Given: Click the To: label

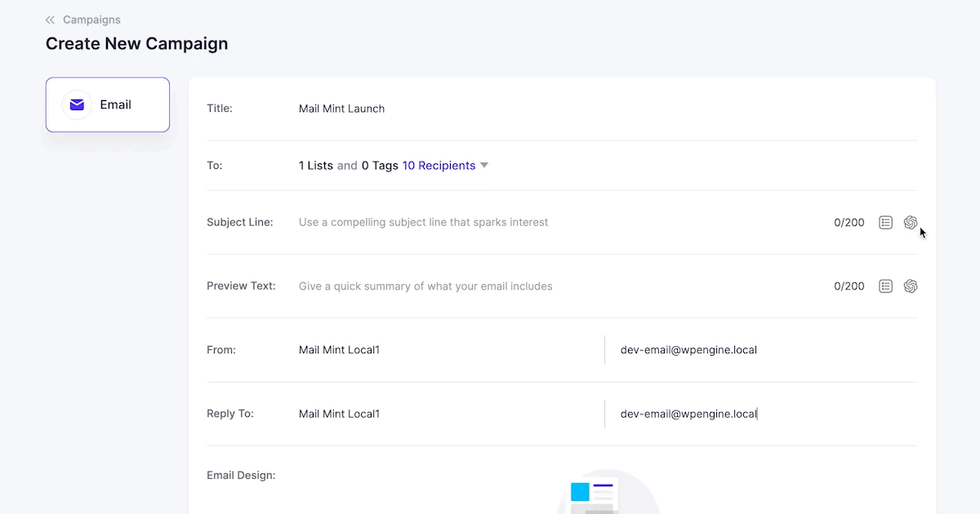Looking at the screenshot, I should pos(215,166).
